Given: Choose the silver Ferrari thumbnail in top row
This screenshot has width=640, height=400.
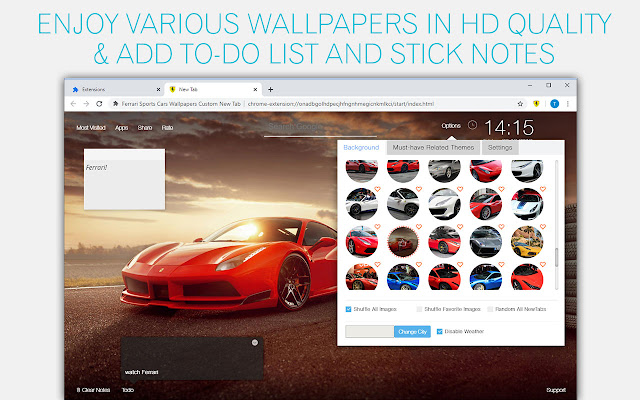Looking at the screenshot, I should 444,170.
